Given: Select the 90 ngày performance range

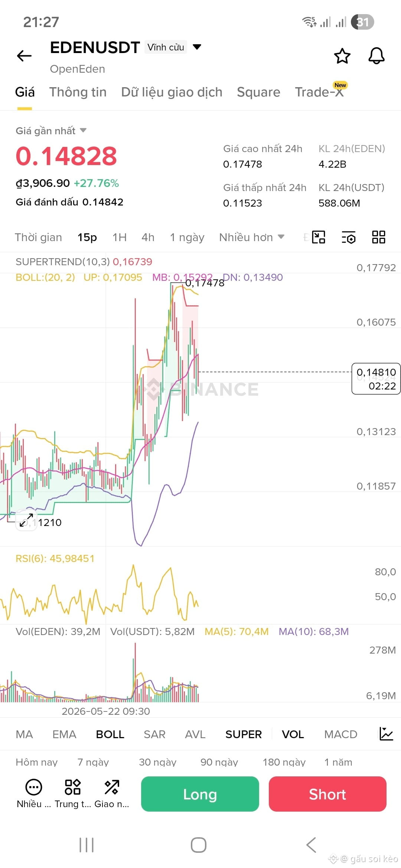Looking at the screenshot, I should tap(219, 762).
